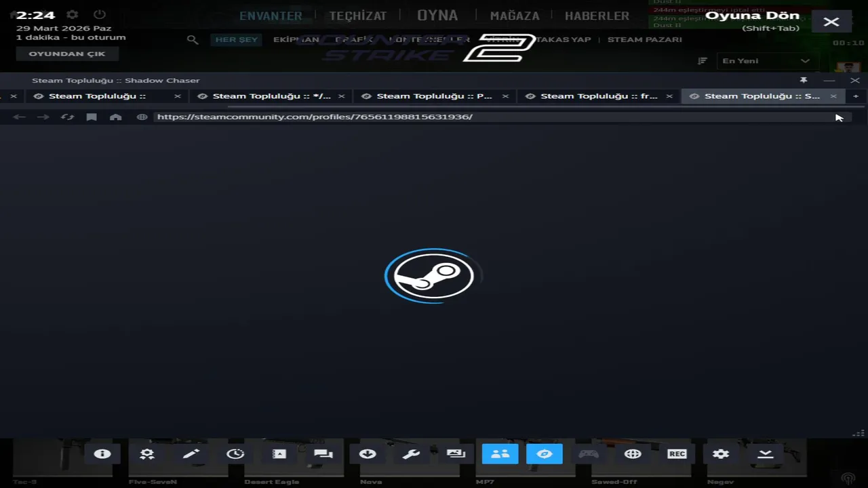Go back in the overlay browser

(x=19, y=117)
